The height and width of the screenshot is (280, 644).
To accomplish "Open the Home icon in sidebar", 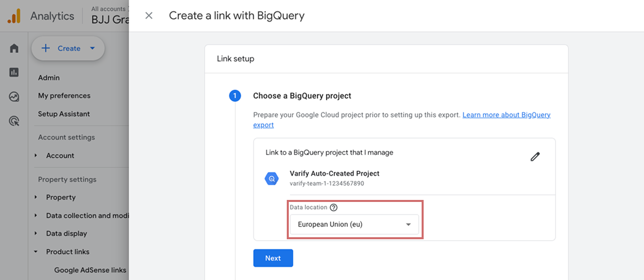I will coord(14,48).
